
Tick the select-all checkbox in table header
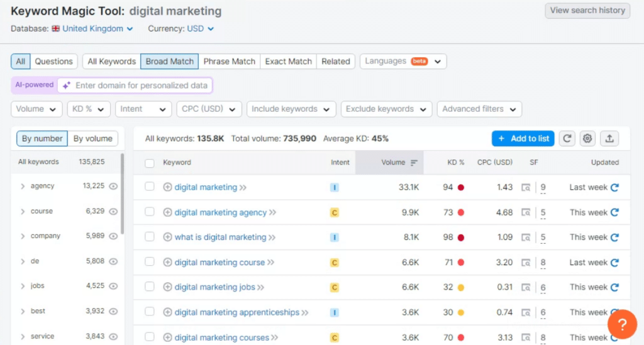coord(150,163)
